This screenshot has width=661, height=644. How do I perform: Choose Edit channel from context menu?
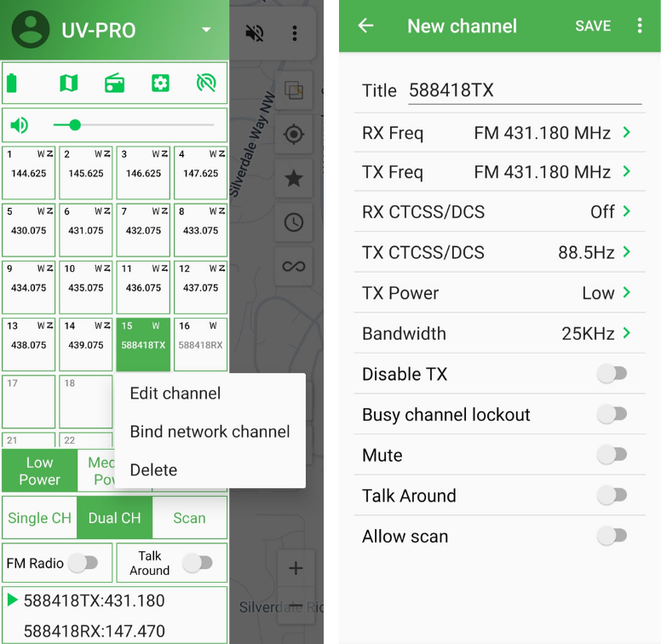tap(175, 394)
